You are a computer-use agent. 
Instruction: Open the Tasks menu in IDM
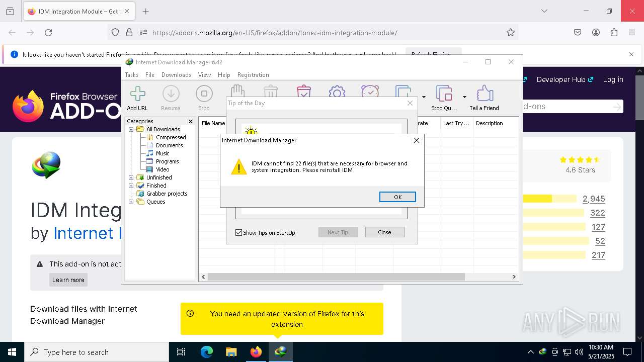[x=131, y=75]
